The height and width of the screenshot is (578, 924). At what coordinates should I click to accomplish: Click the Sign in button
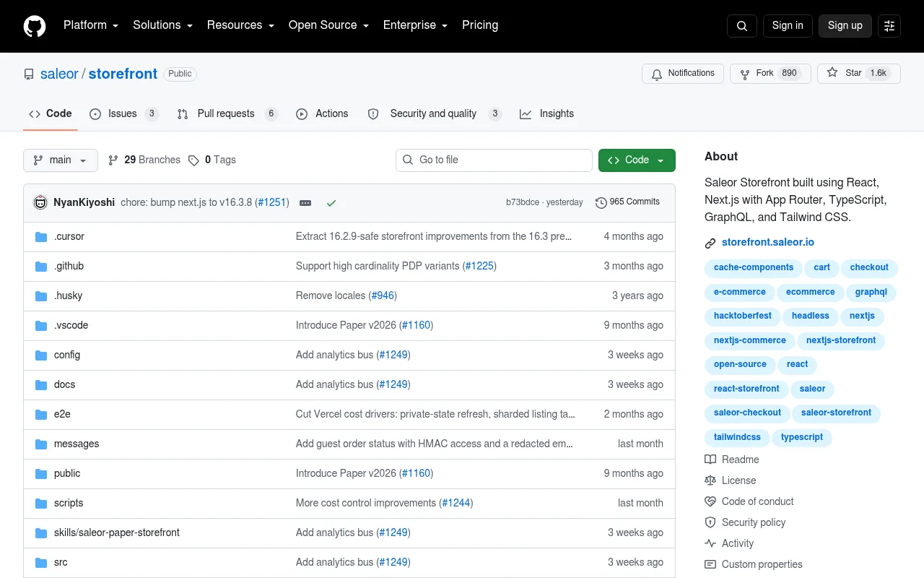click(788, 26)
